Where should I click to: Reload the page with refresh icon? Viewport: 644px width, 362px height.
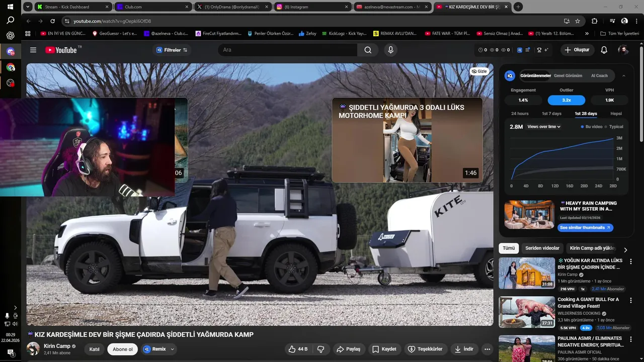point(53,21)
